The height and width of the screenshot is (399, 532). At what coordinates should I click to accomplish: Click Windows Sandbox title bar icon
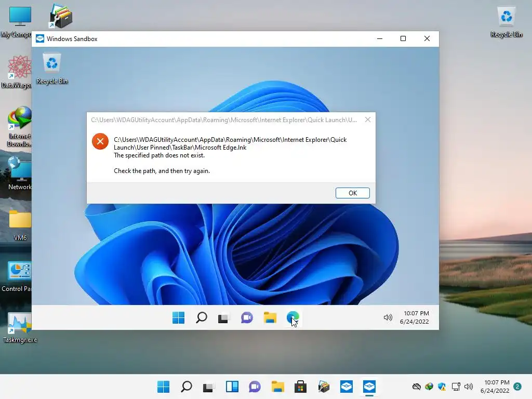click(x=39, y=38)
